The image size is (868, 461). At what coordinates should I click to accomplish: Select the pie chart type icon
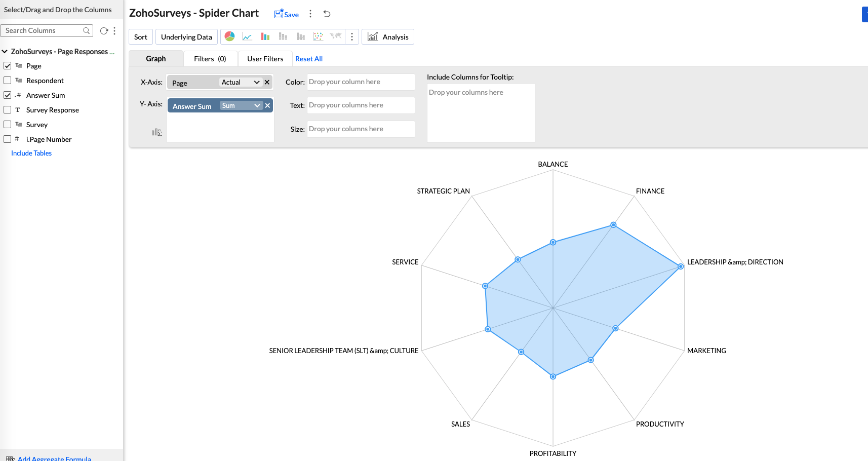click(x=229, y=36)
